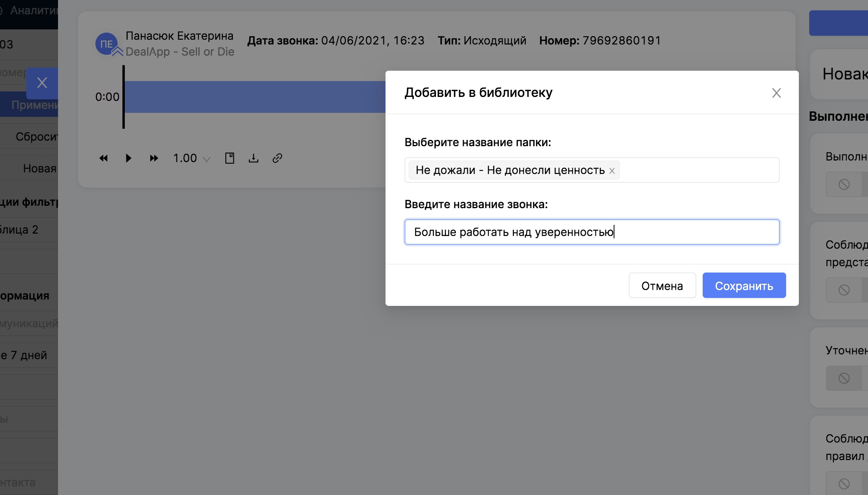
Task: Remove the 'Не дожали - Не донесли ценность' tag
Action: click(612, 171)
